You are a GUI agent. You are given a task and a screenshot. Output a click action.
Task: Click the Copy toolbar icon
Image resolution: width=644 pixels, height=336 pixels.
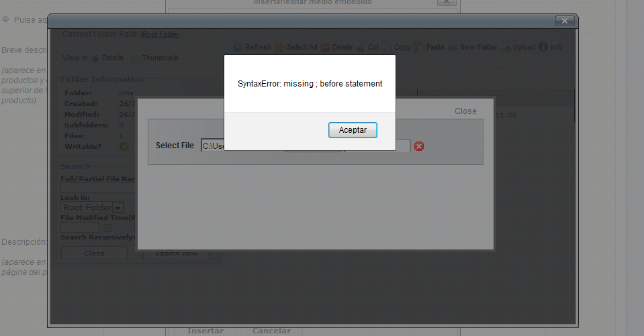387,47
